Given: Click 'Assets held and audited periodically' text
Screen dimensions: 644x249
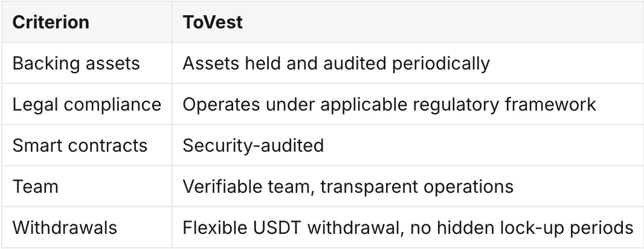Looking at the screenshot, I should click(336, 63).
